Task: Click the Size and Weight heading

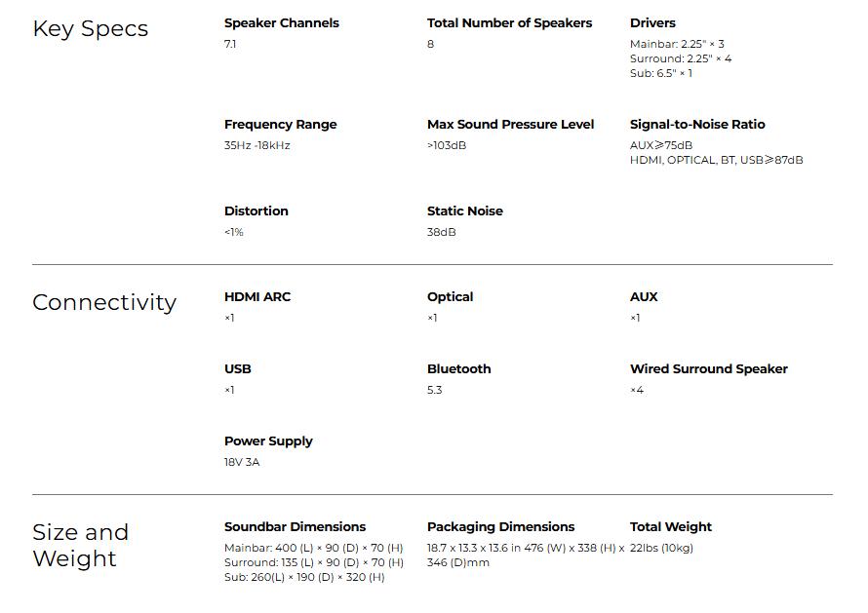Action: tap(80, 545)
